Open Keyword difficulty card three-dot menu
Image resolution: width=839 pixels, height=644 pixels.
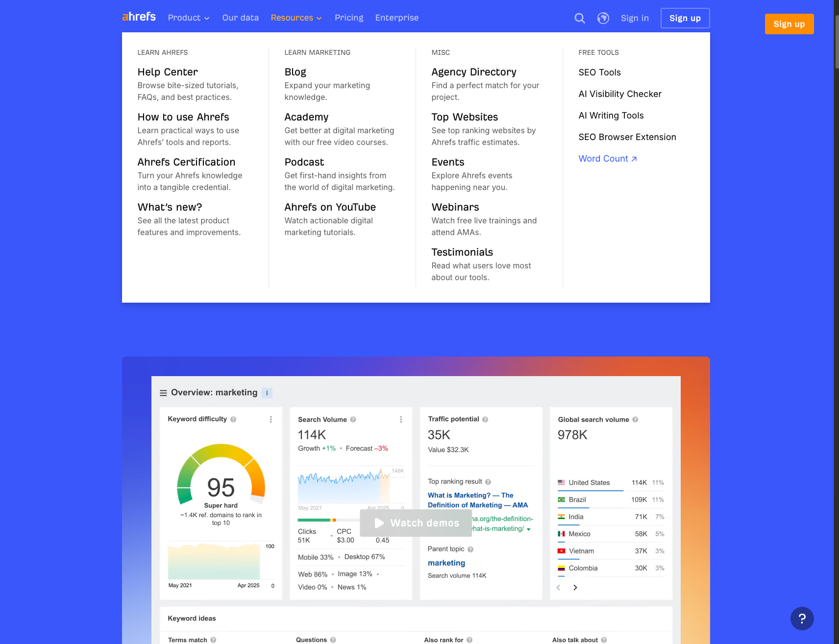tap(271, 420)
